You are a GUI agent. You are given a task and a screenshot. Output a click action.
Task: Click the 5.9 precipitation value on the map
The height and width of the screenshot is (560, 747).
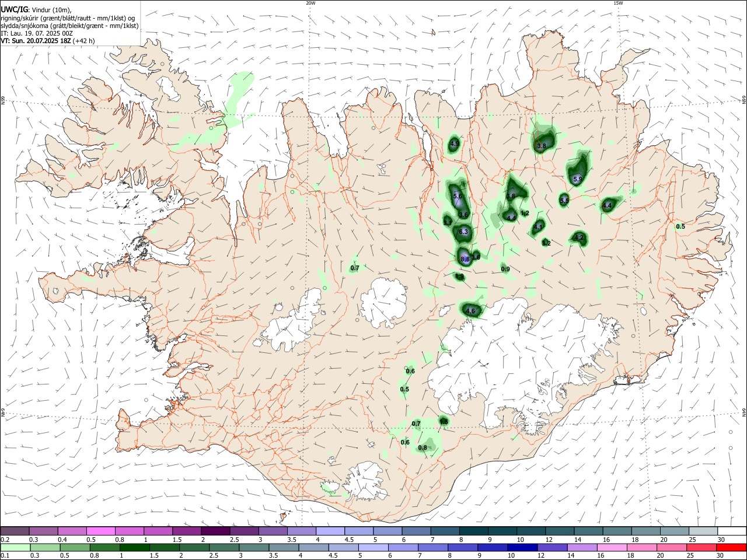[578, 180]
